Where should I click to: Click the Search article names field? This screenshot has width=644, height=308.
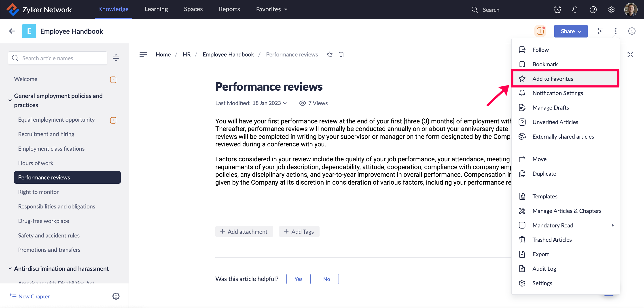click(x=57, y=58)
